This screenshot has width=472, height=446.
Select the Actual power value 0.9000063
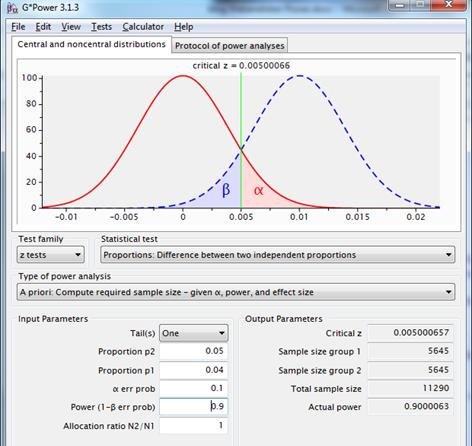(410, 407)
